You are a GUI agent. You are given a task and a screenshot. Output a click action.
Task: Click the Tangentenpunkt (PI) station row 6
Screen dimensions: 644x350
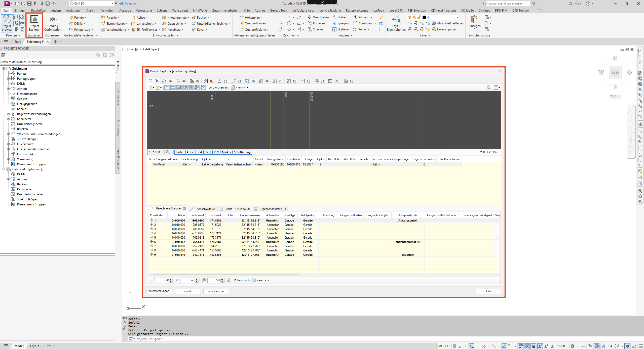[324, 242]
